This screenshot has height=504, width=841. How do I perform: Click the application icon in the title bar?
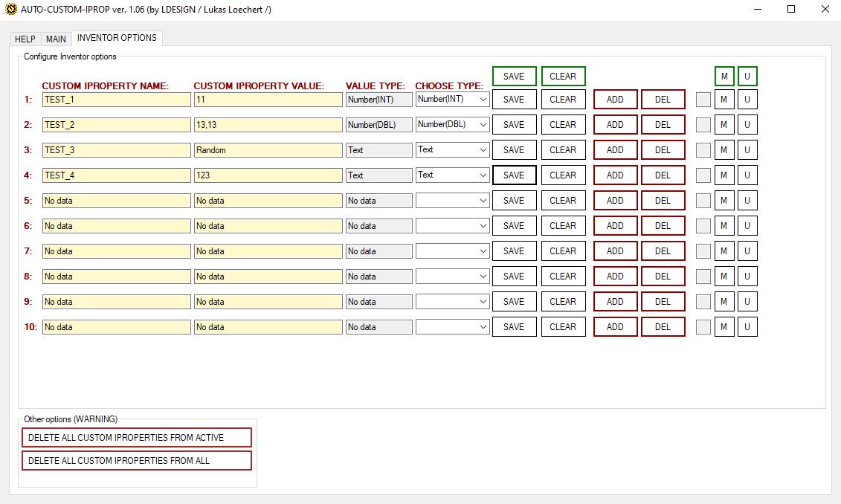pyautogui.click(x=10, y=9)
